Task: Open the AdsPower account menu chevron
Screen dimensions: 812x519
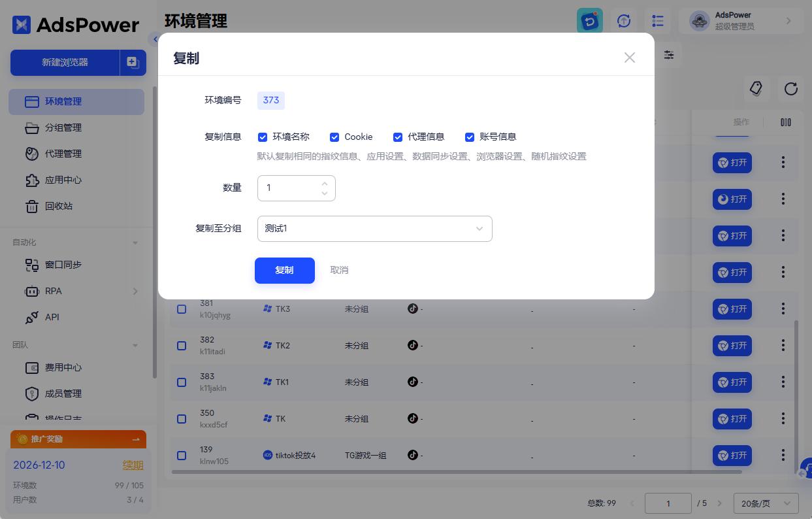Action: pos(788,21)
